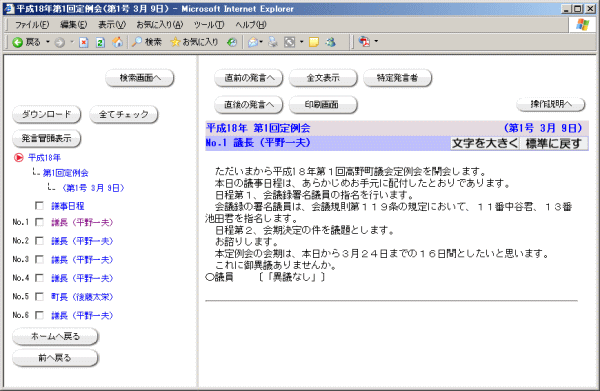Click the gray resize-arrows toolbar icon
The image size is (600, 391).
(x=290, y=42)
